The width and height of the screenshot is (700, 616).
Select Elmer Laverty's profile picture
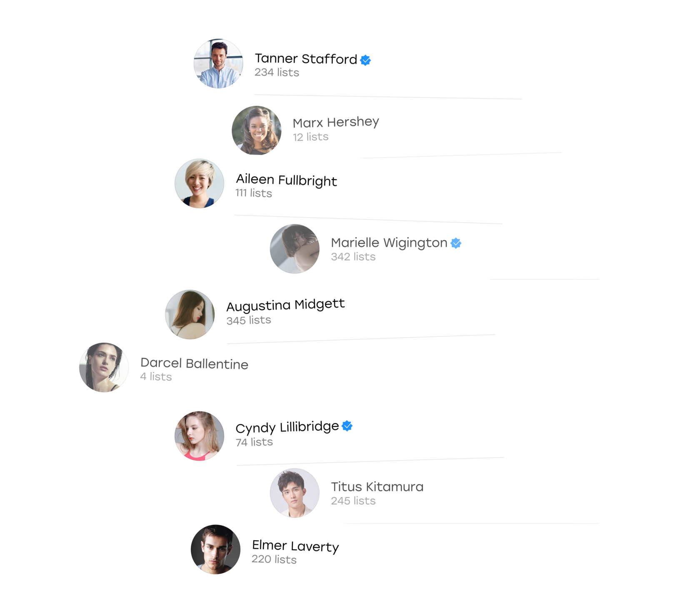click(215, 549)
